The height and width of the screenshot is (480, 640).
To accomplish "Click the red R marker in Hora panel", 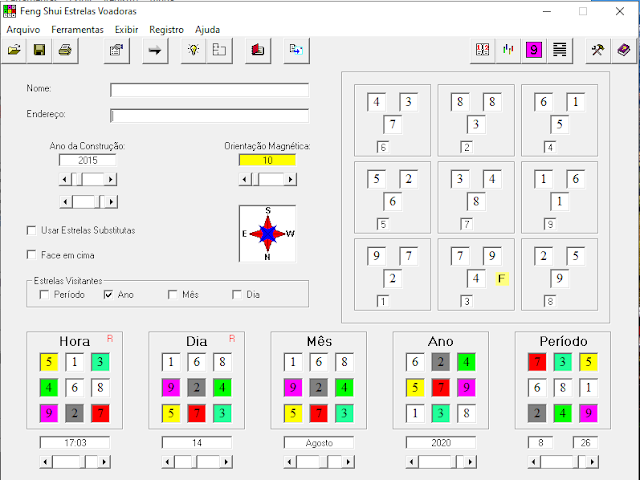I will coord(110,338).
